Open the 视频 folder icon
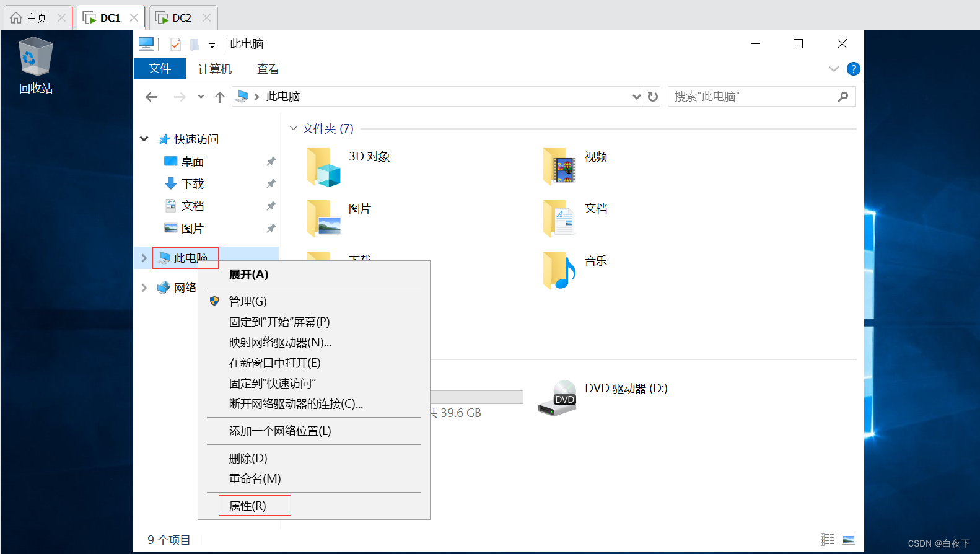 [559, 166]
